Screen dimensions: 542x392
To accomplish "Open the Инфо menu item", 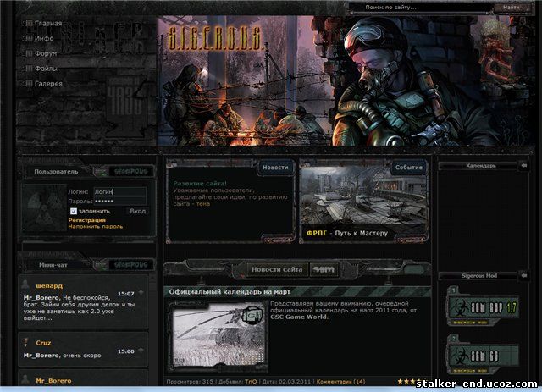I will 44,38.
